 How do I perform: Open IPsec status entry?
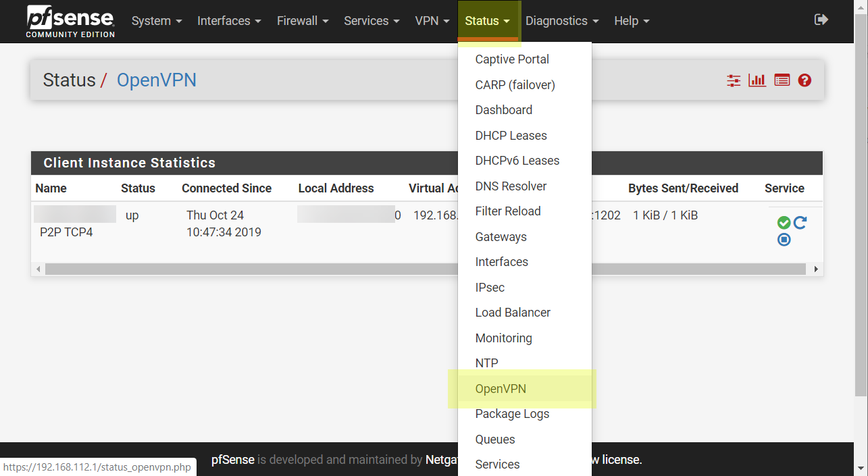[525, 288]
